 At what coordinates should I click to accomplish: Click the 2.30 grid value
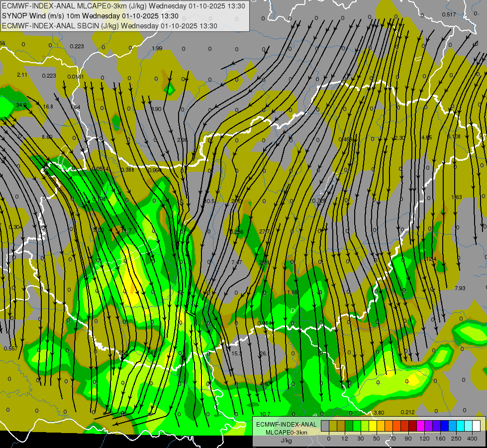[x=399, y=138]
